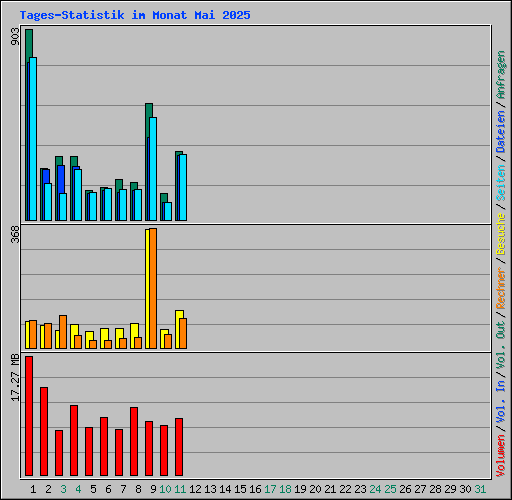Image resolution: width=512 pixels, height=500 pixels.
Task: Select the 17.27 MB axis label
Action: pyautogui.click(x=15, y=378)
